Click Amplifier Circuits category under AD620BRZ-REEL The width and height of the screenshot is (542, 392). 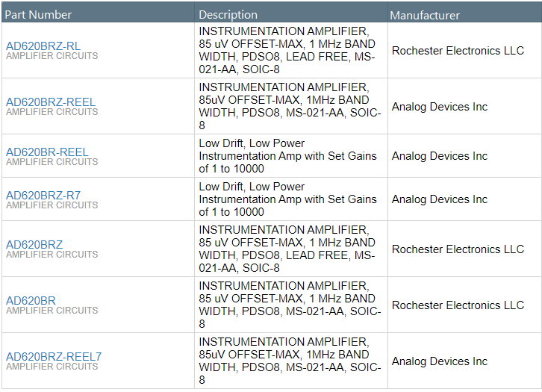(52, 112)
